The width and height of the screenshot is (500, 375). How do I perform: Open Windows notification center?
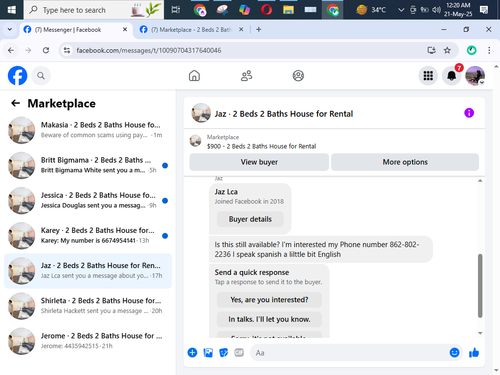(484, 10)
